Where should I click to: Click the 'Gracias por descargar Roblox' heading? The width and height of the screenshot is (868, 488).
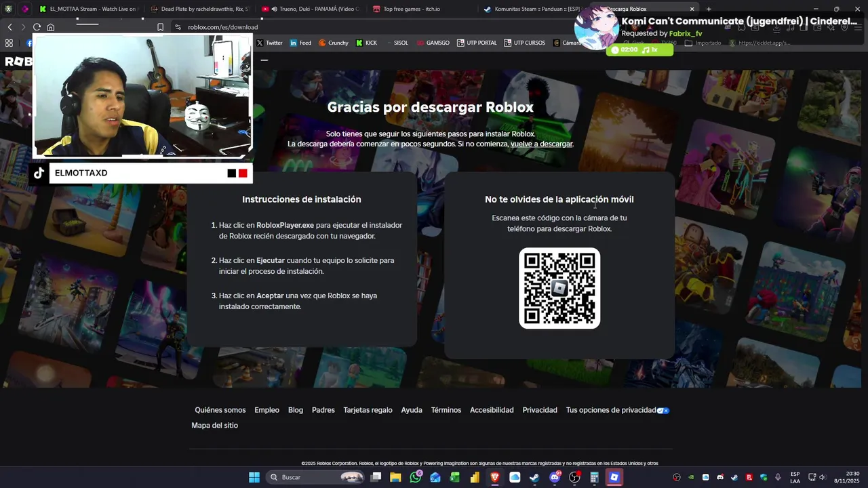430,107
